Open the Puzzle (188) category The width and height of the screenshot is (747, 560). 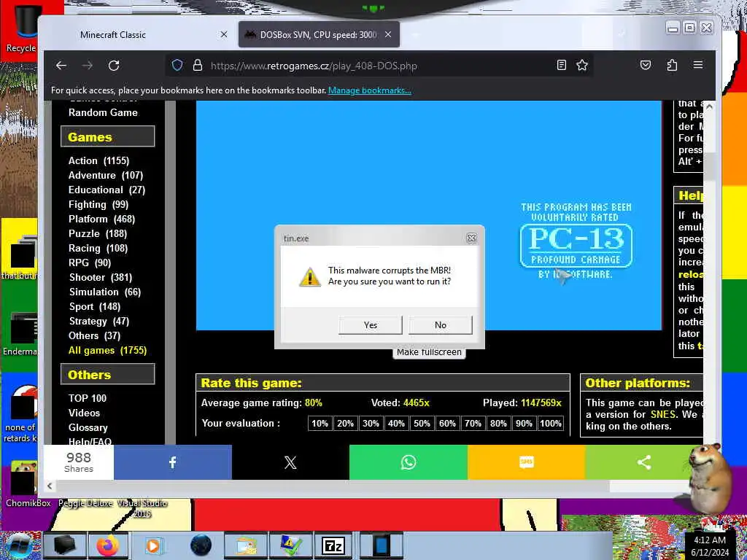tap(98, 233)
